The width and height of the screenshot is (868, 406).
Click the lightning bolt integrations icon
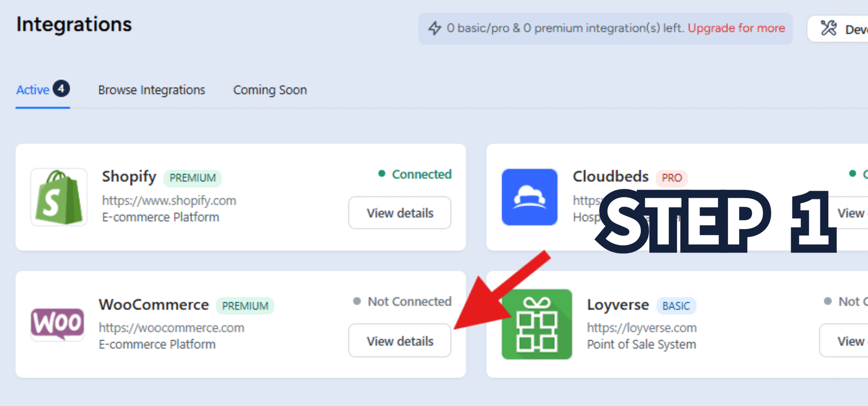[x=434, y=28]
